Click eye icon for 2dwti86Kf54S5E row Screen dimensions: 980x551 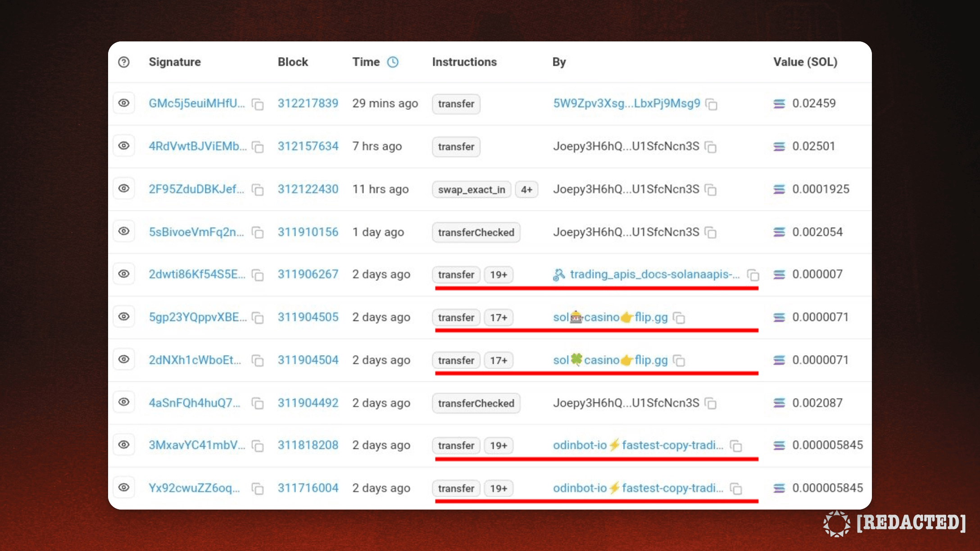pyautogui.click(x=124, y=274)
